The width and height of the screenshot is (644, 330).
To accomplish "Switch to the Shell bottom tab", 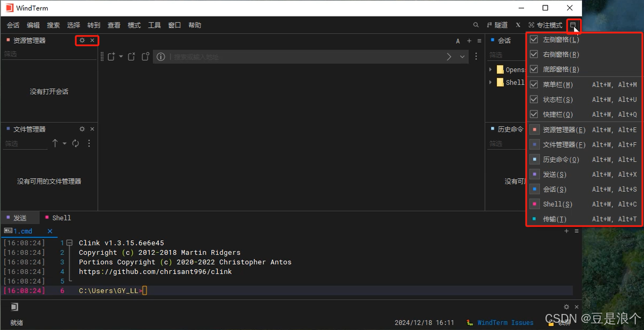I will click(58, 218).
